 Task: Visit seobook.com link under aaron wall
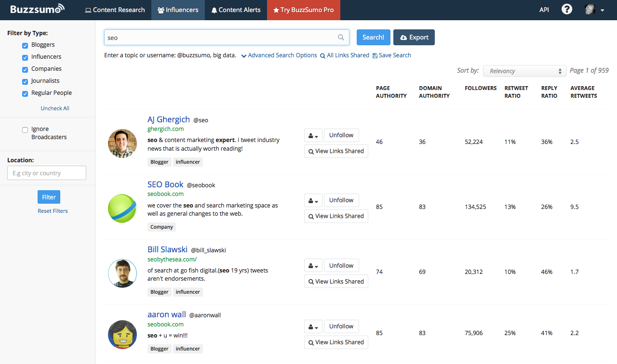coord(165,325)
